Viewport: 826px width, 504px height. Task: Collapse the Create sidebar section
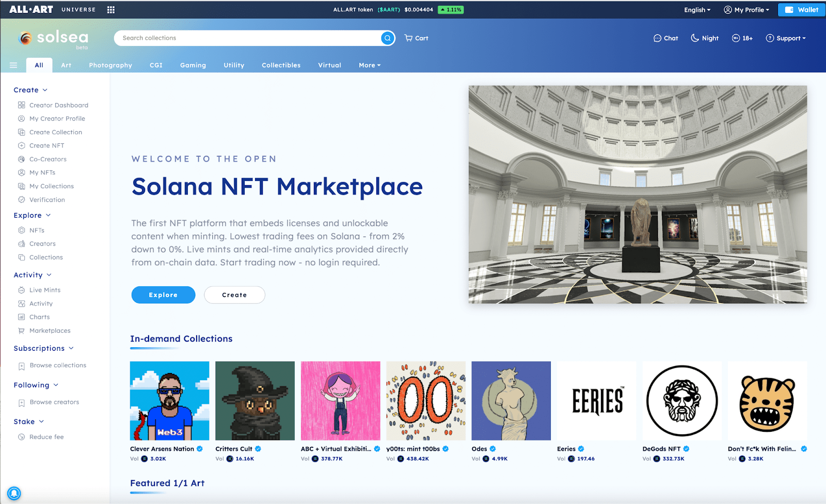pos(30,90)
